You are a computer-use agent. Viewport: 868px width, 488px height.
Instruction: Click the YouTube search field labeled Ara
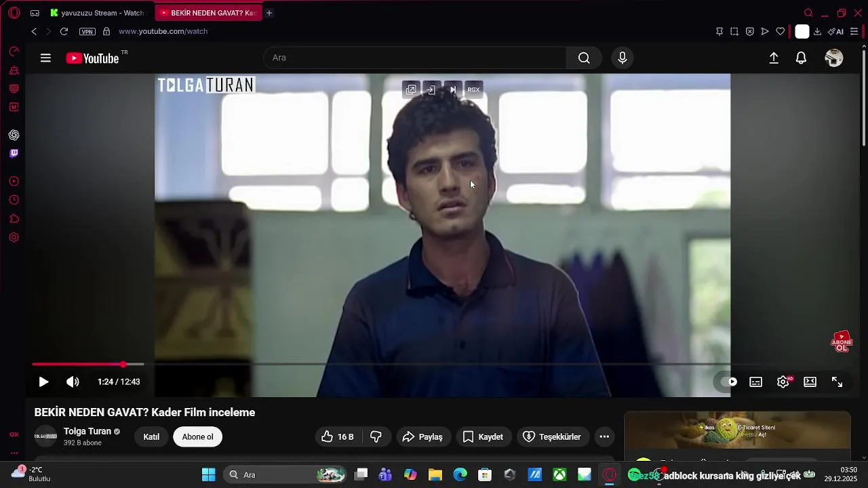[x=414, y=58]
